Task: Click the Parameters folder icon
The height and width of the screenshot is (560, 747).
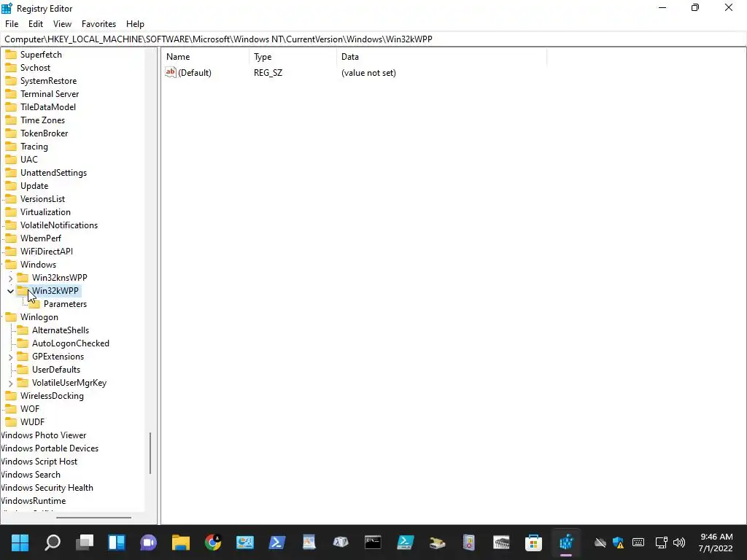Action: point(34,304)
